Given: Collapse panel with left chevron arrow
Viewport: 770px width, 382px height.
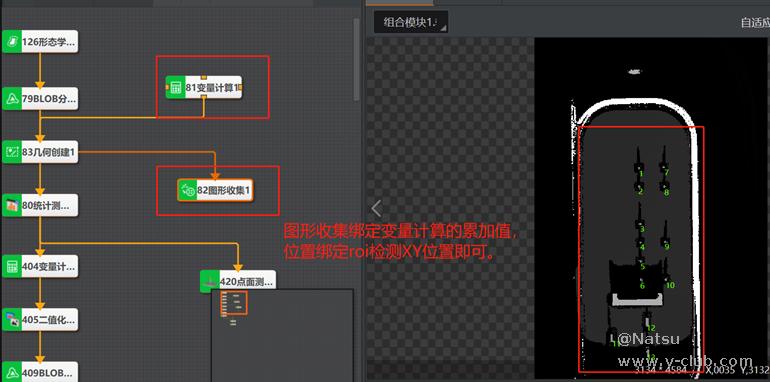Looking at the screenshot, I should tap(376, 209).
